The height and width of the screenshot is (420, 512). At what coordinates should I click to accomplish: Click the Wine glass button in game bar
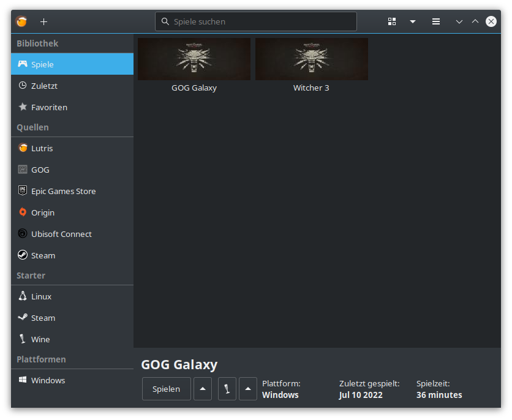coord(227,389)
